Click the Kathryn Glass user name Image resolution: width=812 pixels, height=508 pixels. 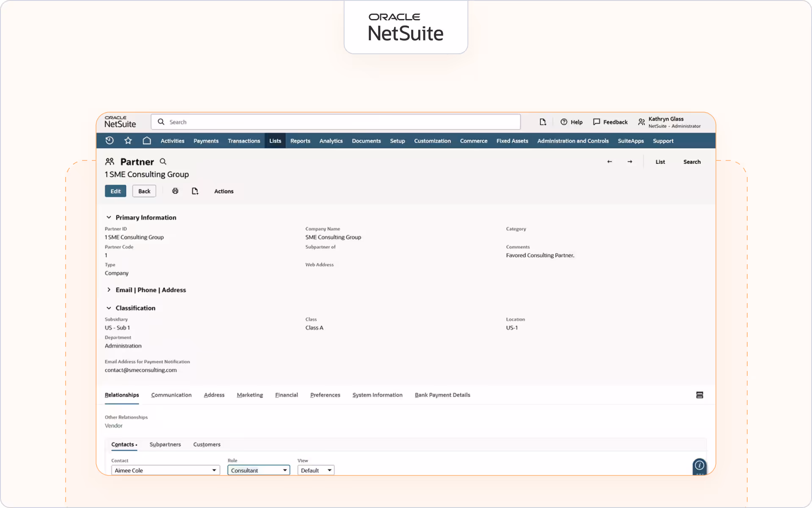click(x=666, y=119)
